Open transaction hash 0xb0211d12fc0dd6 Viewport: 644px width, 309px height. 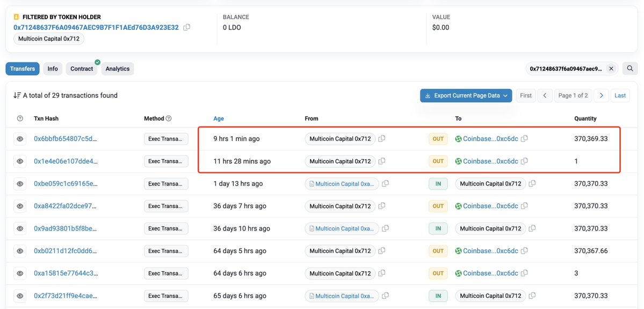click(x=66, y=251)
